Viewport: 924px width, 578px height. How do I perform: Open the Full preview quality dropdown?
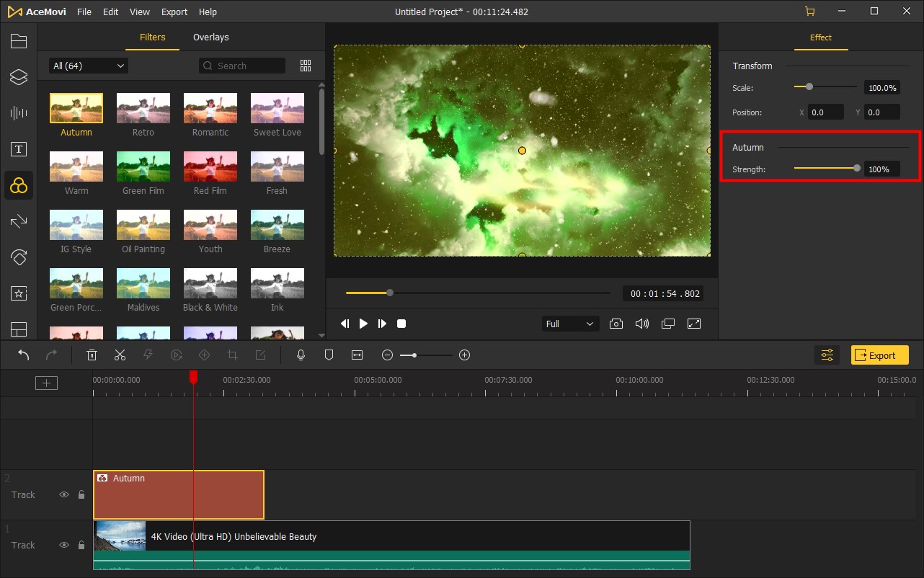click(x=569, y=324)
